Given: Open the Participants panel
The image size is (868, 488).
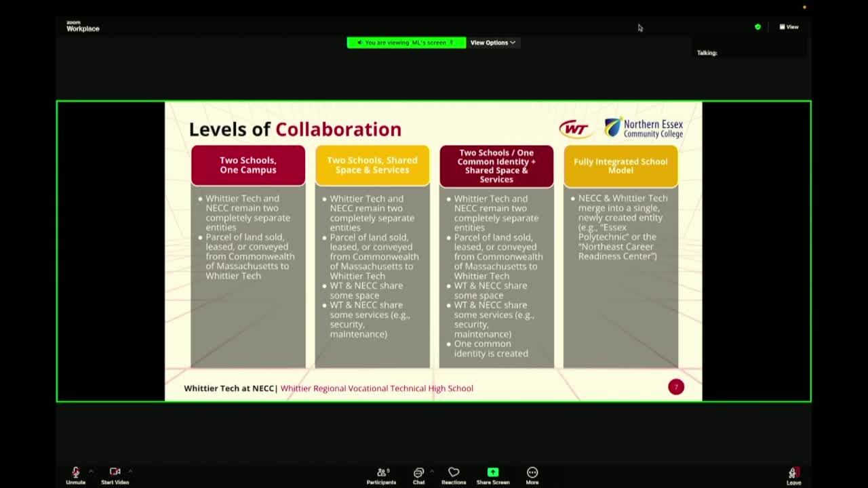Looking at the screenshot, I should (x=382, y=475).
